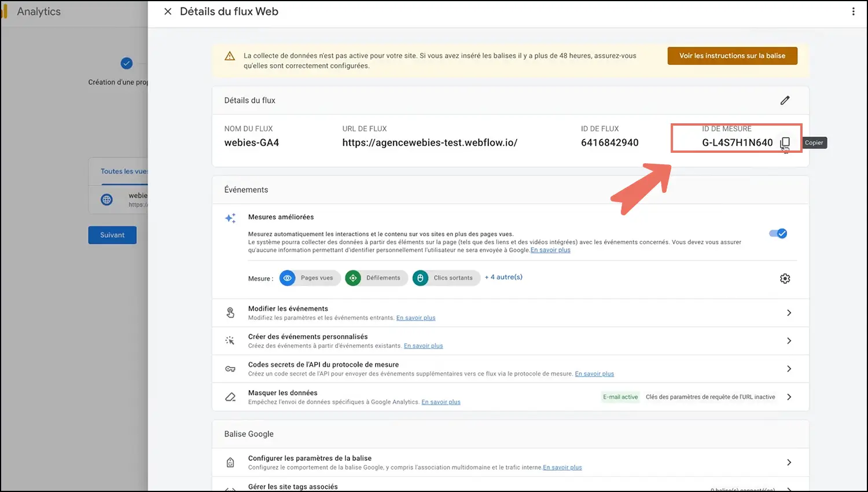
Task: Copy the measurement ID with the copy icon
Action: tap(785, 142)
